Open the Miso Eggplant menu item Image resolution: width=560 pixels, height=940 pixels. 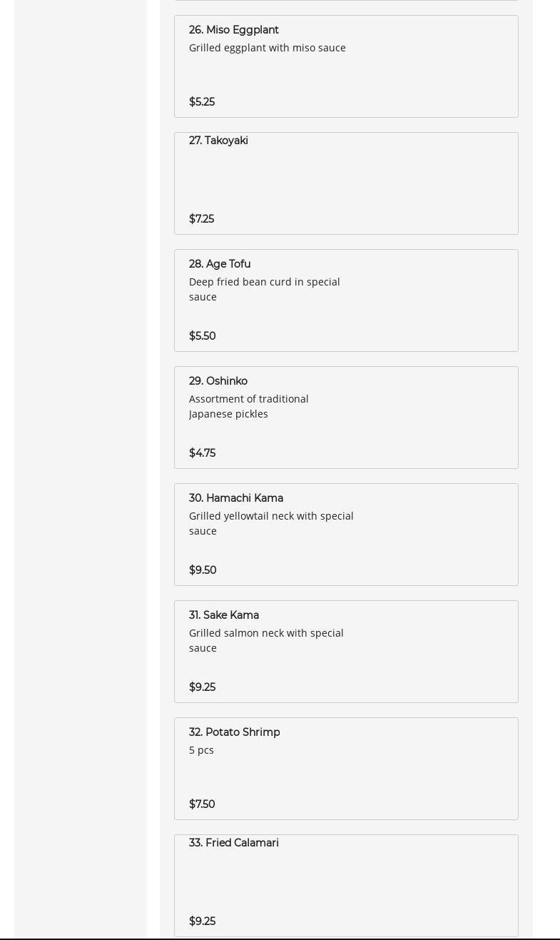coord(233,30)
